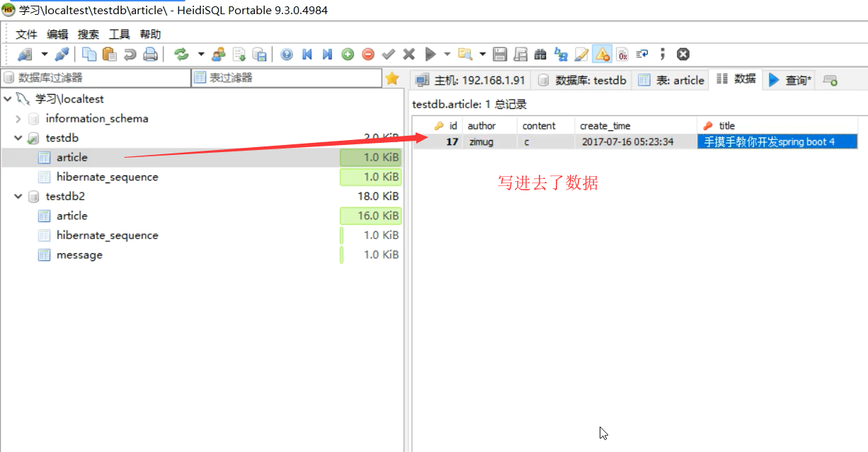This screenshot has height=452, width=868.
Task: Run query with the play icon
Action: 430,54
